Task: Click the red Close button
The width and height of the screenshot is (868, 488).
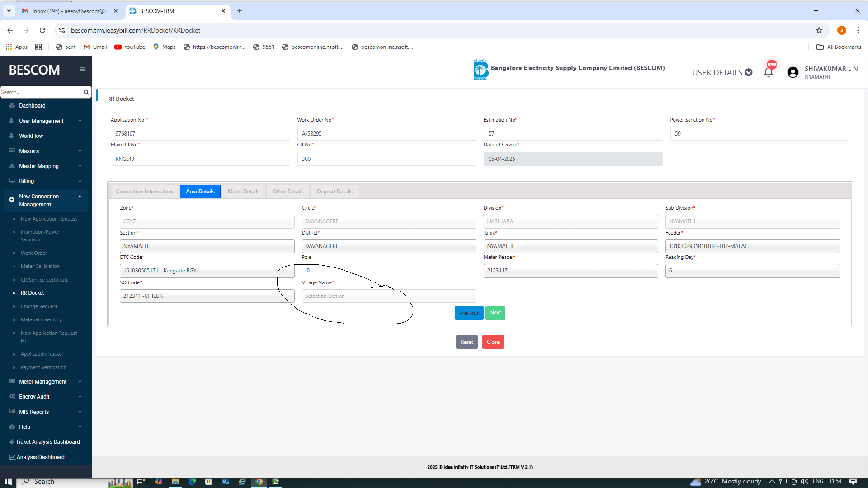Action: [493, 342]
